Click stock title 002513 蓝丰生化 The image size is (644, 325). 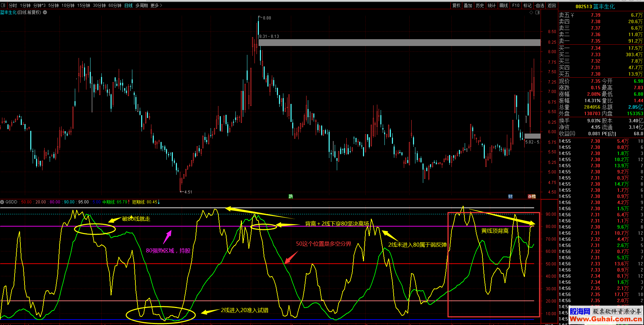point(595,6)
